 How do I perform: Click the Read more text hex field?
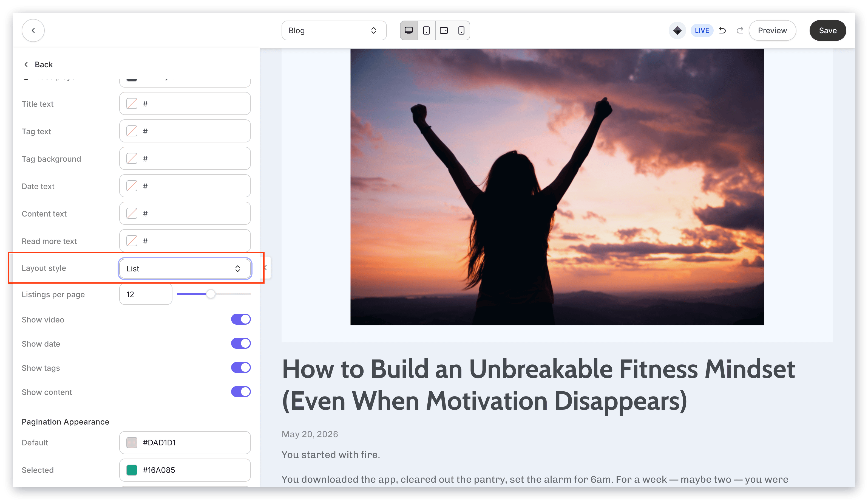coord(185,241)
